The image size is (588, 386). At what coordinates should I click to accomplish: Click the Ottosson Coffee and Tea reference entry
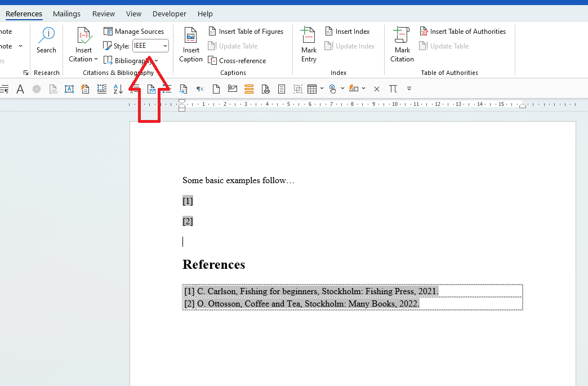click(308, 304)
